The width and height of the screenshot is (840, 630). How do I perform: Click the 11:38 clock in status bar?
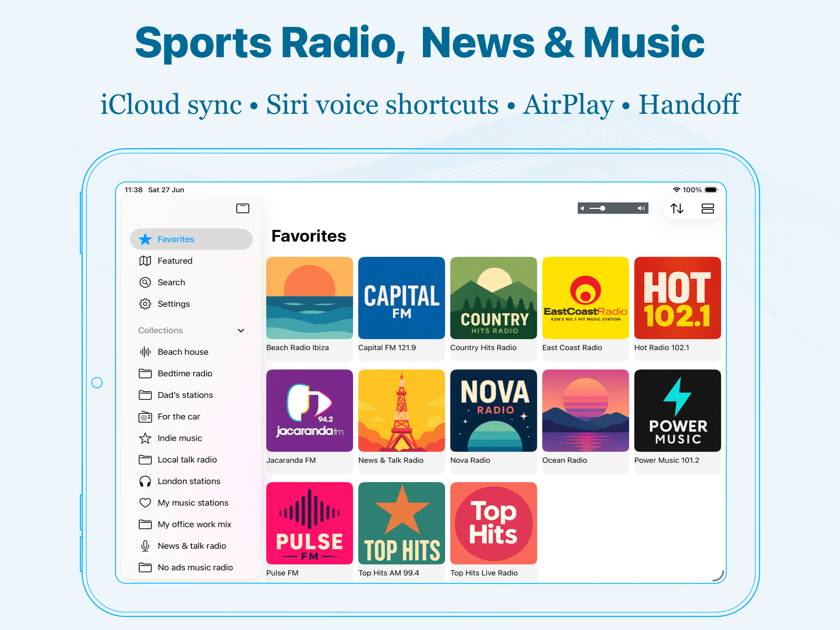pyautogui.click(x=133, y=189)
